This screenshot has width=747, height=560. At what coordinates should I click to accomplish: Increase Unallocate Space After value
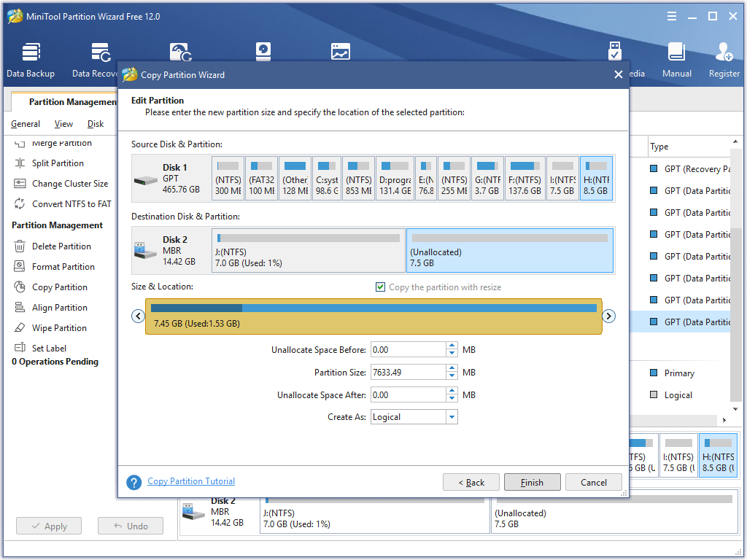(452, 392)
